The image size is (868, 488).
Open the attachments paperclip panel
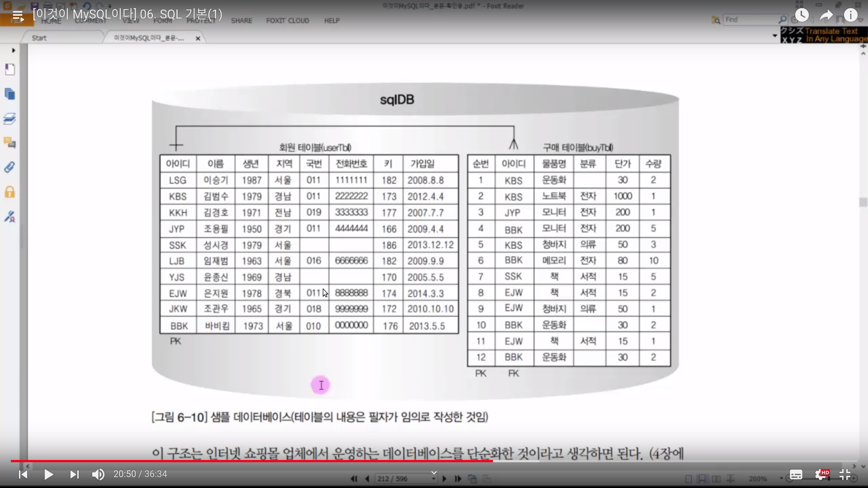pos(10,167)
